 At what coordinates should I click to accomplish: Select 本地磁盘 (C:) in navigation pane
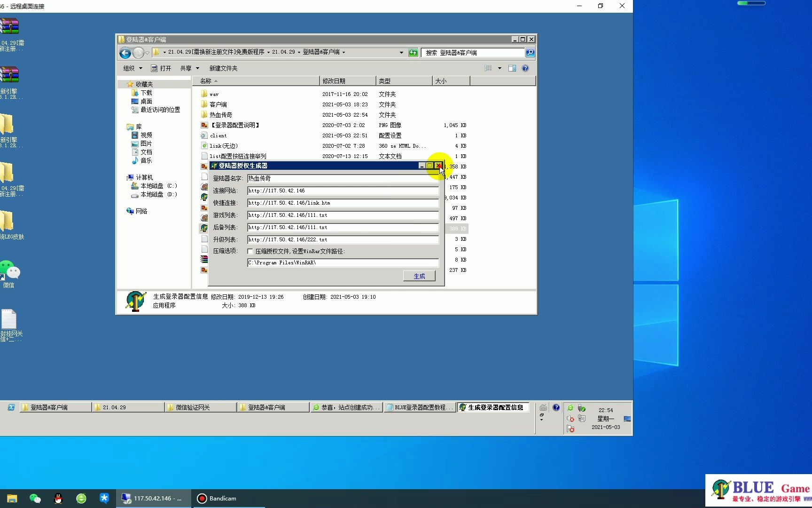tap(154, 186)
